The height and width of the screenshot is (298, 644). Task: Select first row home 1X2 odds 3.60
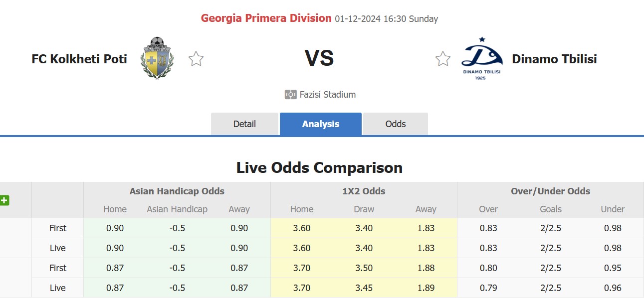pos(302,228)
